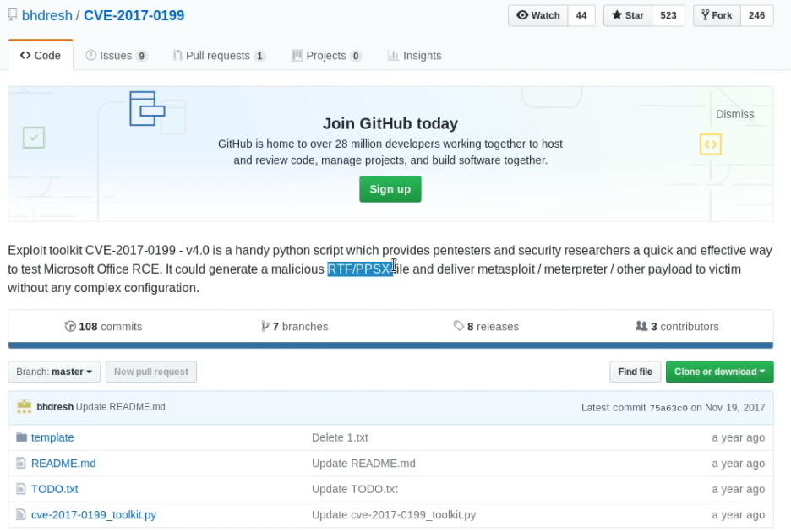This screenshot has height=532, width=791.
Task: Open the Insights tab
Action: pyautogui.click(x=415, y=56)
